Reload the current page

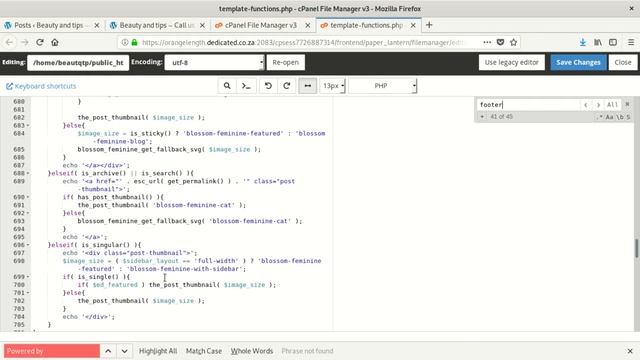pyautogui.click(x=40, y=42)
